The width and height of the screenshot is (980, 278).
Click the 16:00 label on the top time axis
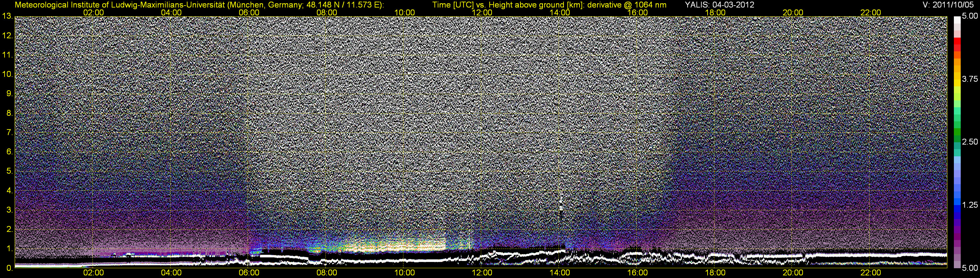[638, 12]
